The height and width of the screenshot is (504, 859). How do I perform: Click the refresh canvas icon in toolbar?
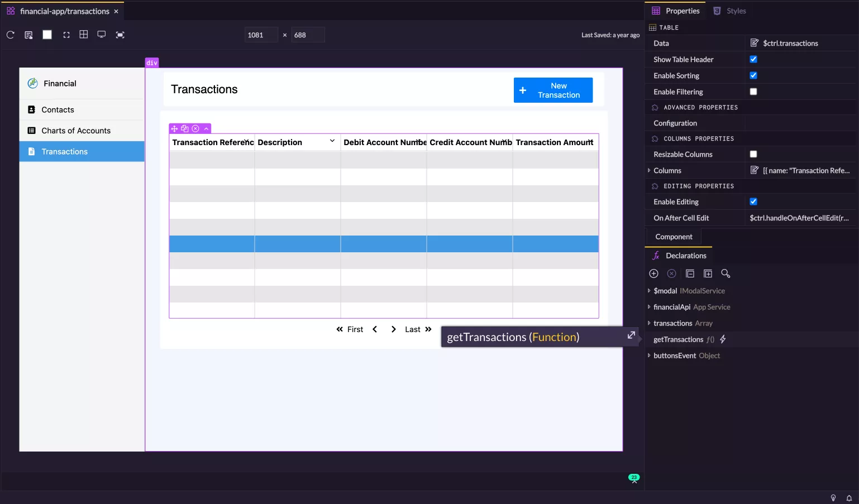click(10, 35)
